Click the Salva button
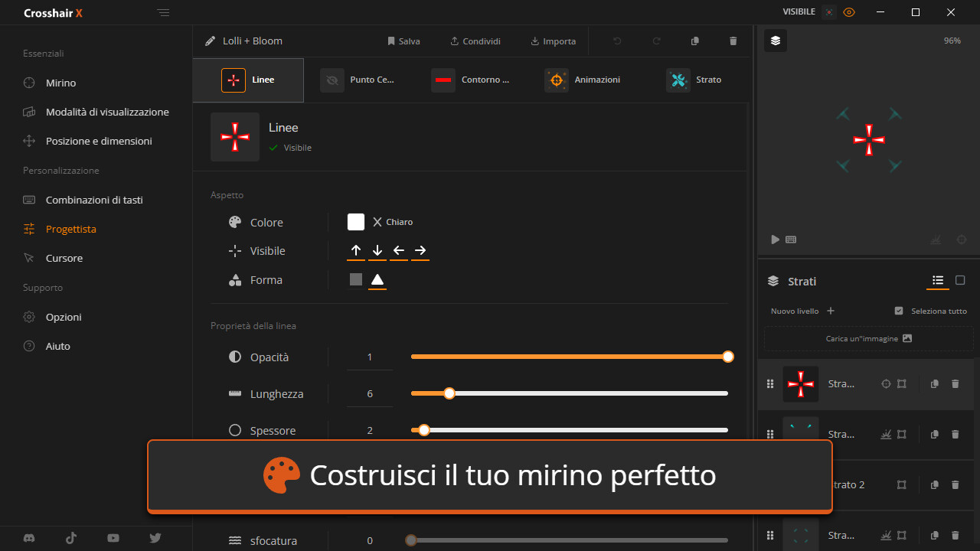Image resolution: width=980 pixels, height=551 pixels. point(403,41)
